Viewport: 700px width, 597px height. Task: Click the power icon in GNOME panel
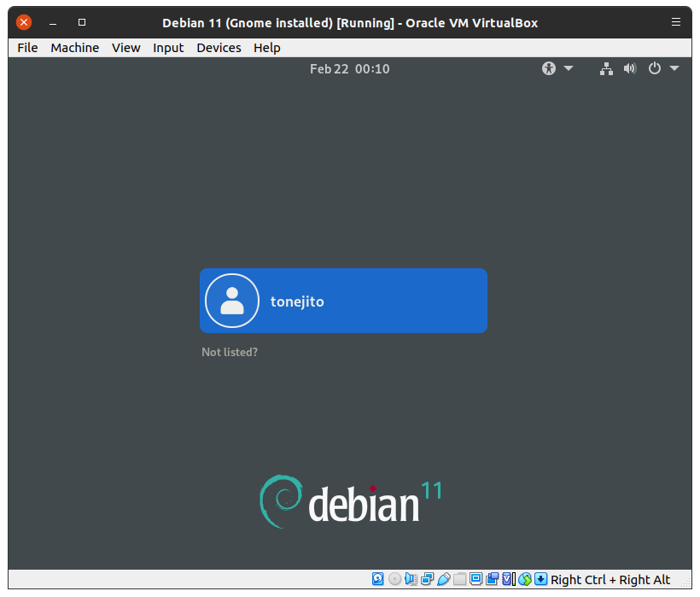pyautogui.click(x=655, y=68)
